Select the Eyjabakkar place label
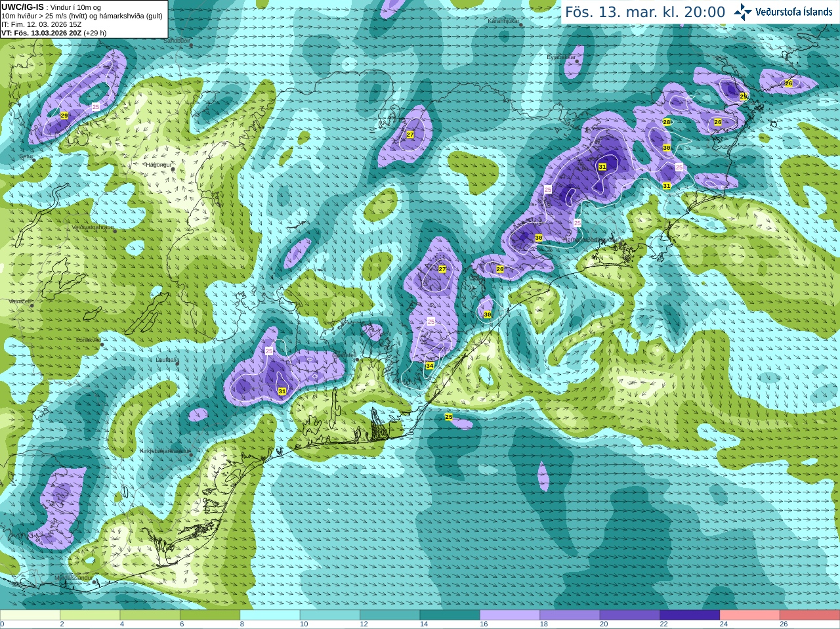The width and height of the screenshot is (840, 629). [562, 57]
